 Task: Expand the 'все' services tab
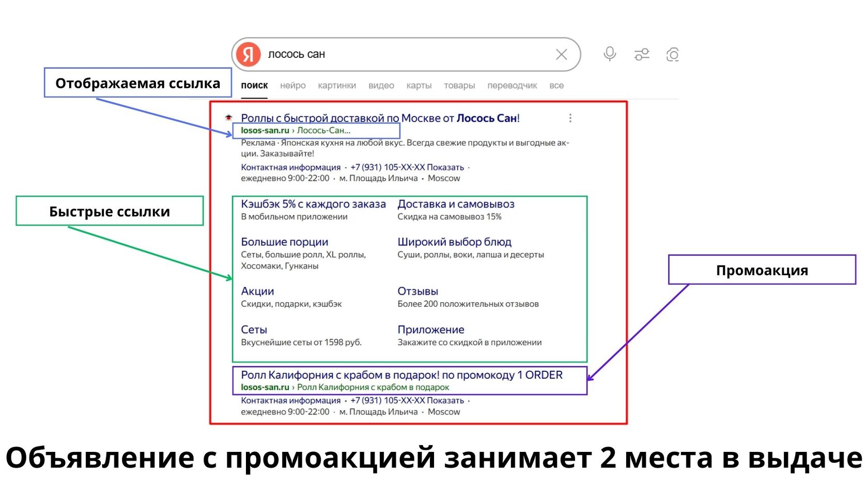pos(556,86)
